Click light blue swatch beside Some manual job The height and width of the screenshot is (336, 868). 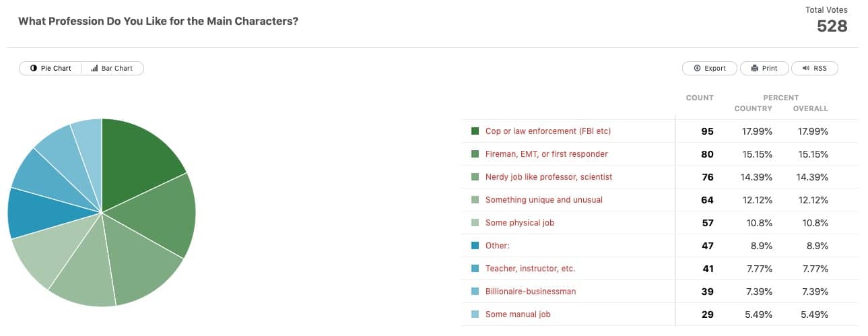(x=475, y=314)
